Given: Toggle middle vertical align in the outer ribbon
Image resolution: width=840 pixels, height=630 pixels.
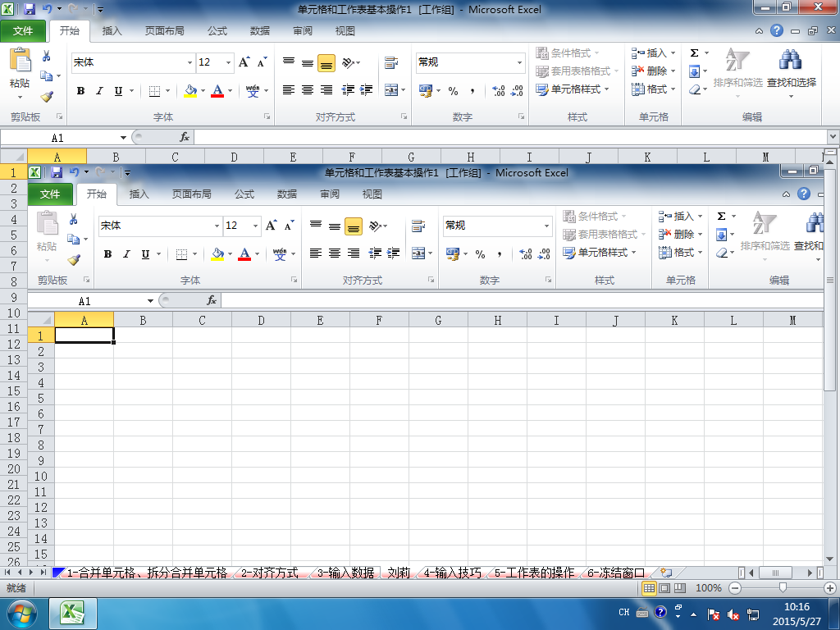Looking at the screenshot, I should 308,62.
